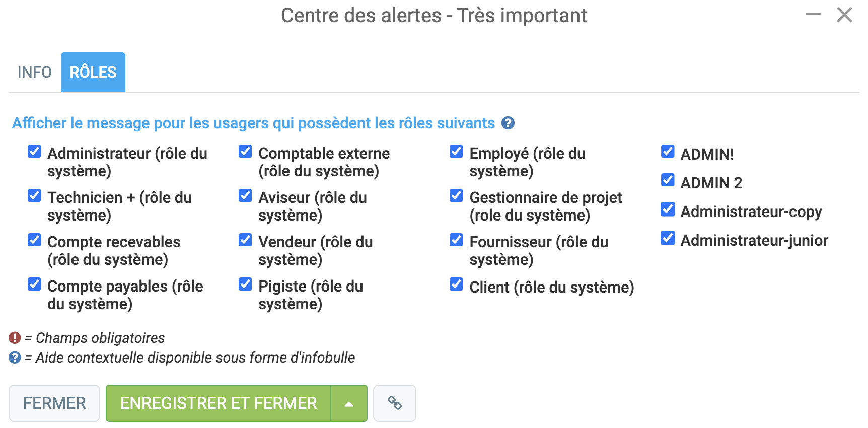
Task: Click ENREGISTRER ET FERMER button
Action: pos(219,403)
